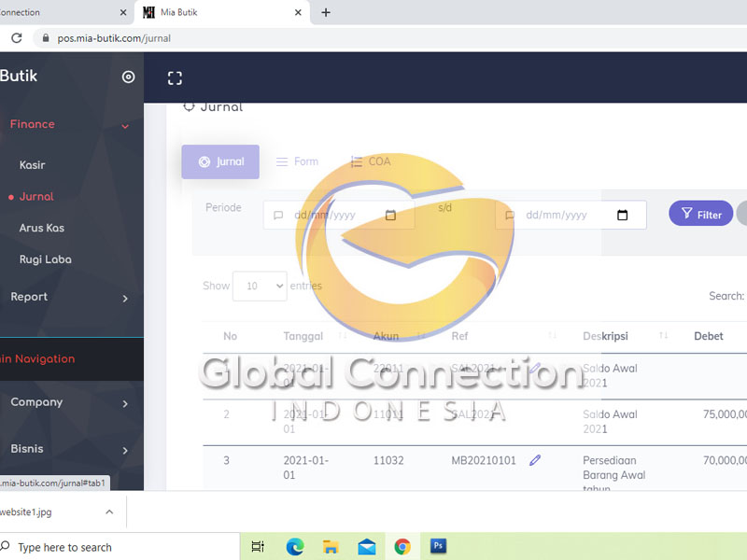
Task: Expand the Company sidebar menu
Action: [125, 403]
